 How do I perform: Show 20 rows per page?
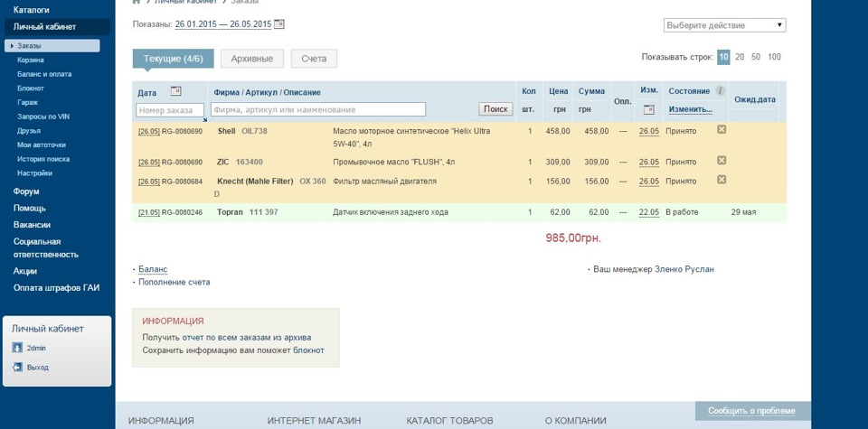click(x=740, y=56)
